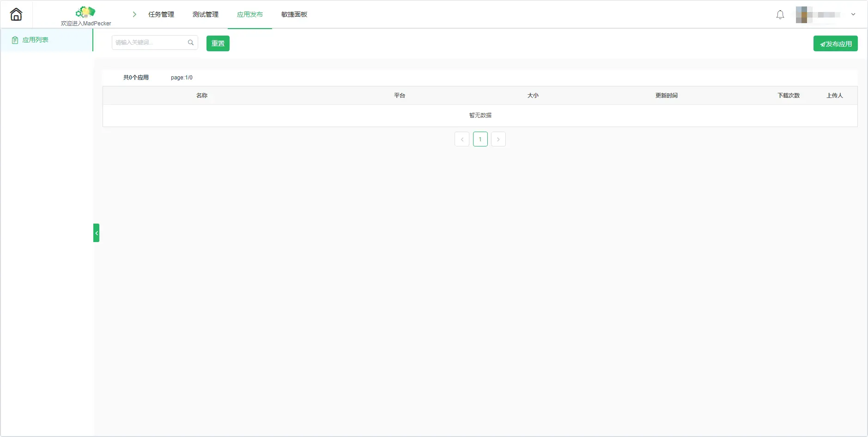Viewport: 868px width, 437px height.
Task: Click the 重置 button
Action: click(x=218, y=43)
